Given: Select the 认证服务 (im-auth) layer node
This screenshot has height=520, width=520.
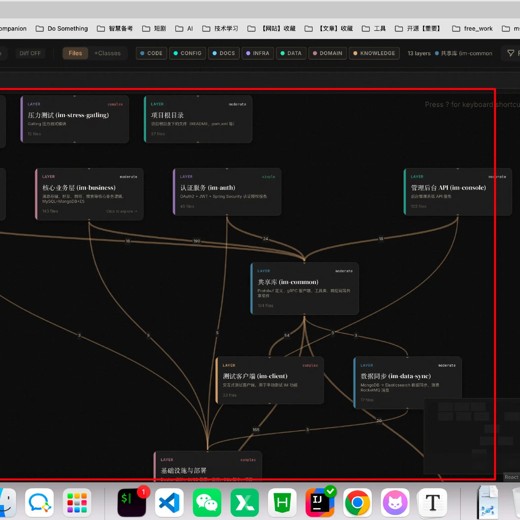Looking at the screenshot, I should coord(227,192).
